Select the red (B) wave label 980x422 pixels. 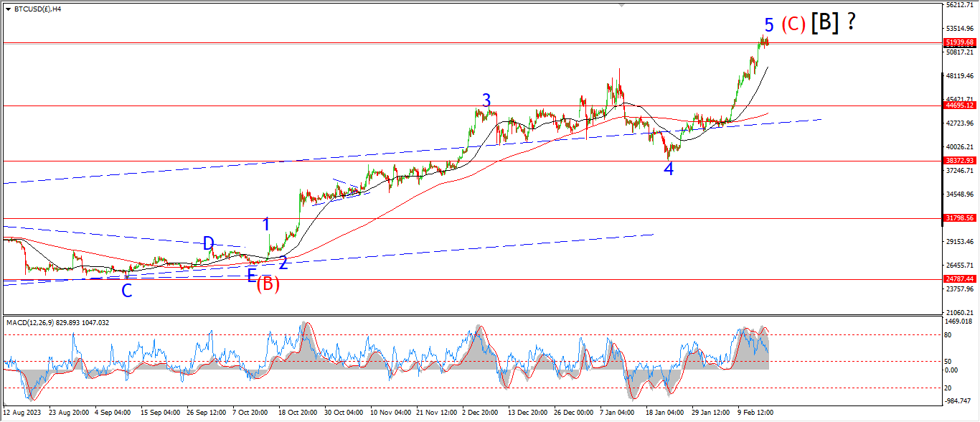(x=268, y=283)
